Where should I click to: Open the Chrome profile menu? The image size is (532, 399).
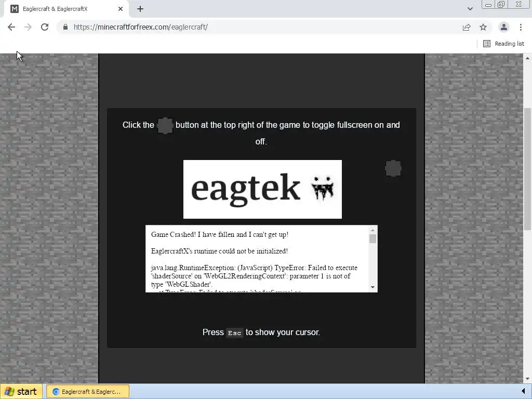pos(504,27)
